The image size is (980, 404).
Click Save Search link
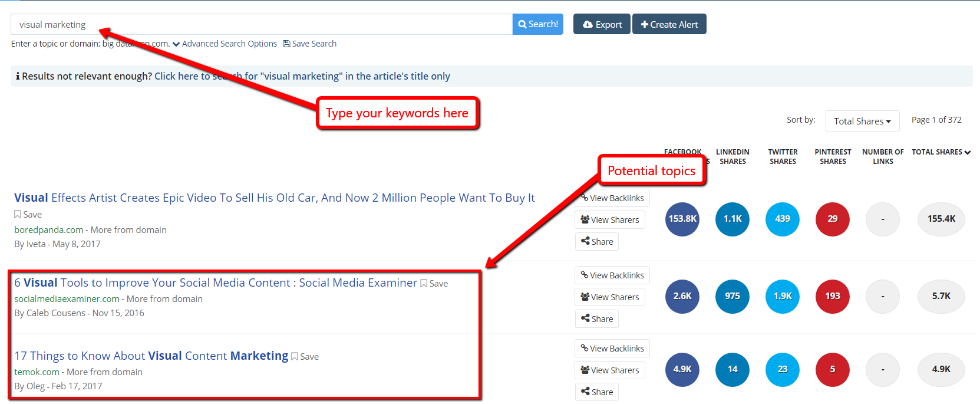point(310,44)
